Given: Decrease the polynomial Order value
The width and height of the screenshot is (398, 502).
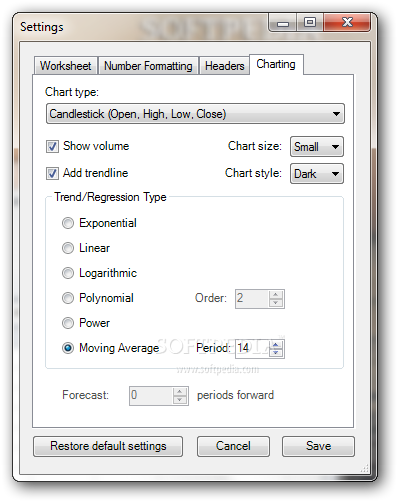Looking at the screenshot, I should click(x=276, y=303).
